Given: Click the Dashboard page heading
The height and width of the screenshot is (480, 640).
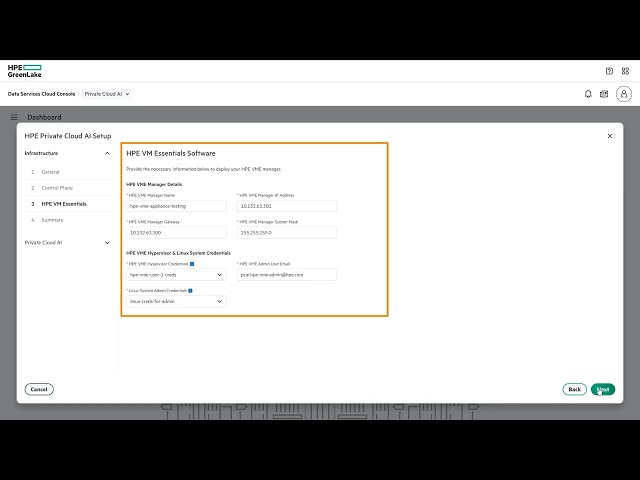Looking at the screenshot, I should point(44,118).
